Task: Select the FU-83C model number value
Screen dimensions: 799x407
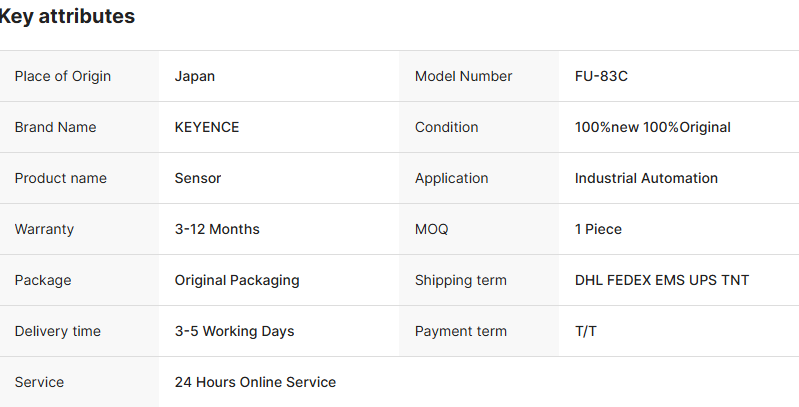Action: tap(601, 76)
